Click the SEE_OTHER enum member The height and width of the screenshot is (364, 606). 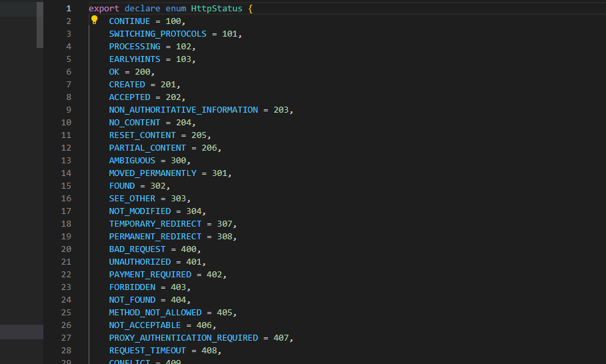pos(132,199)
